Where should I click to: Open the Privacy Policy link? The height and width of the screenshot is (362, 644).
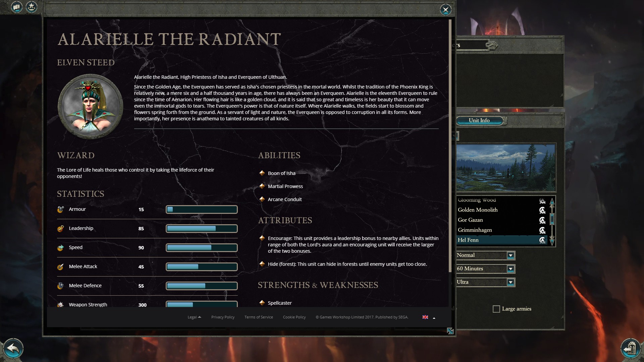(223, 317)
